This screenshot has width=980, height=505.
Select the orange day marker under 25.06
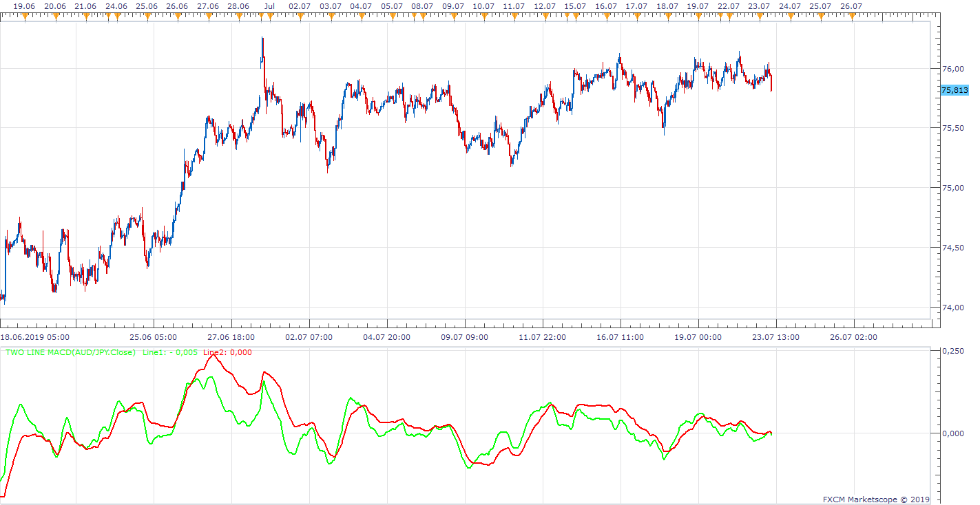click(x=147, y=17)
